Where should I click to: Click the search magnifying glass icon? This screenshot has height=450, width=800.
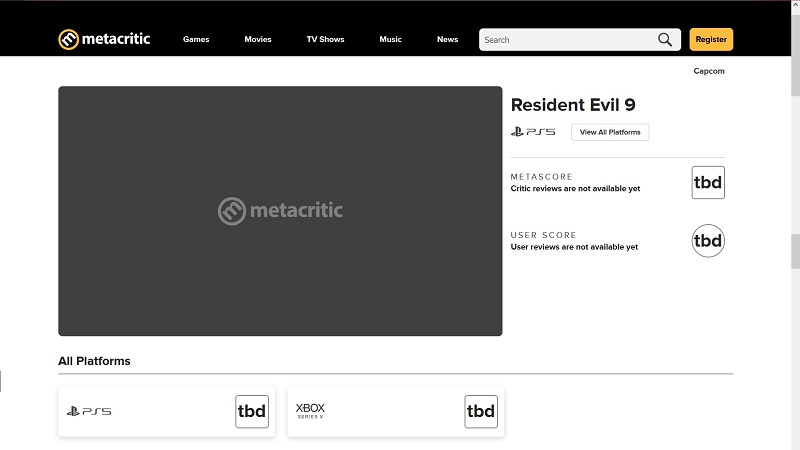tap(665, 40)
